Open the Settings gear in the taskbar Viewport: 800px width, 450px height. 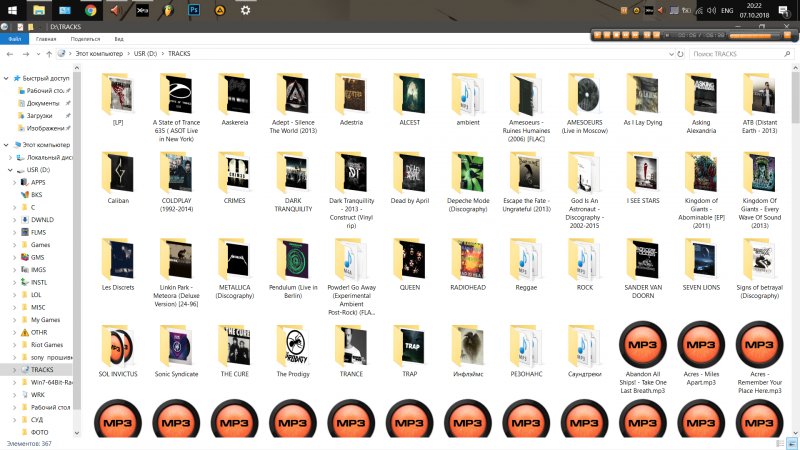[246, 11]
